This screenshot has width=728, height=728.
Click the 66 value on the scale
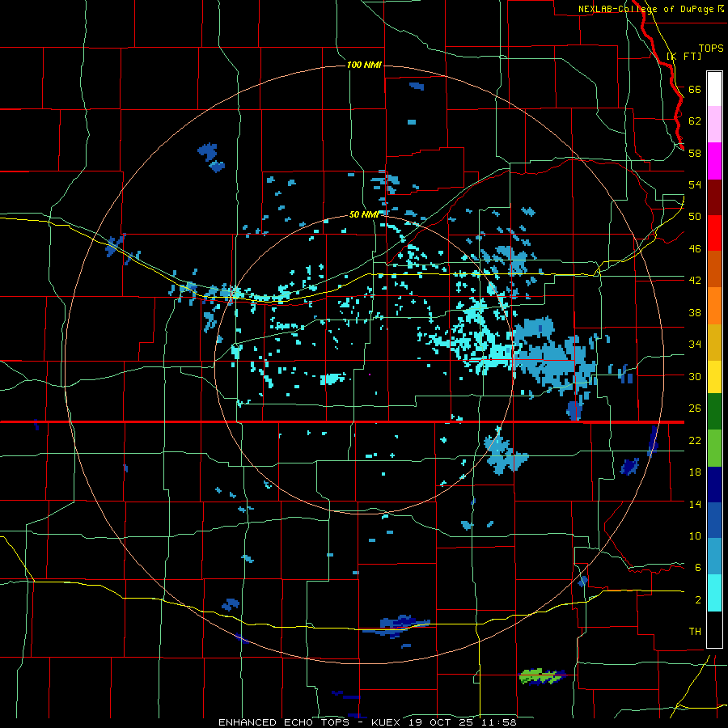(695, 89)
